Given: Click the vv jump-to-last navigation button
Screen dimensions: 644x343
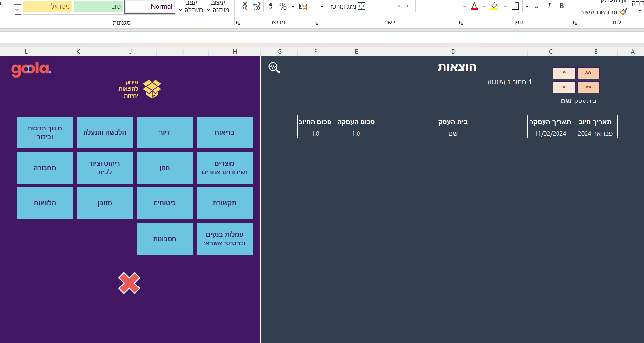Looking at the screenshot, I should pos(588,87).
